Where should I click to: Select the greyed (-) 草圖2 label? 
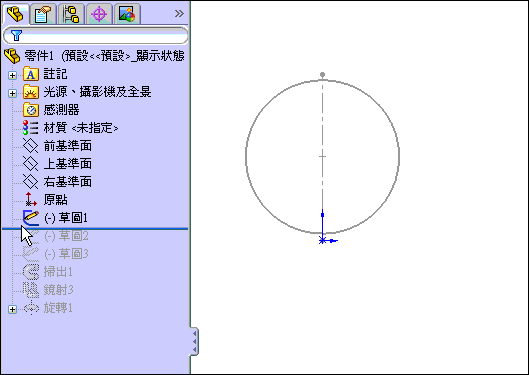(66, 236)
